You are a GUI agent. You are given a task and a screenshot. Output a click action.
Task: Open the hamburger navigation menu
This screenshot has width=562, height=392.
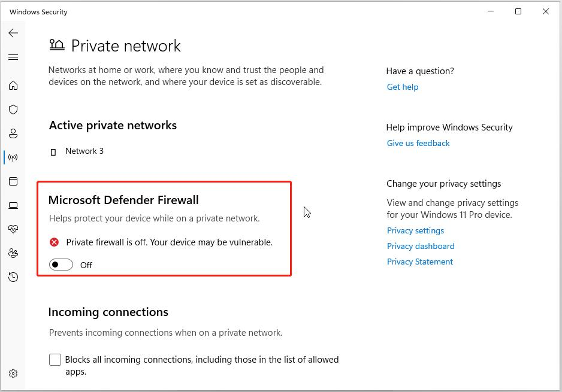click(x=13, y=57)
